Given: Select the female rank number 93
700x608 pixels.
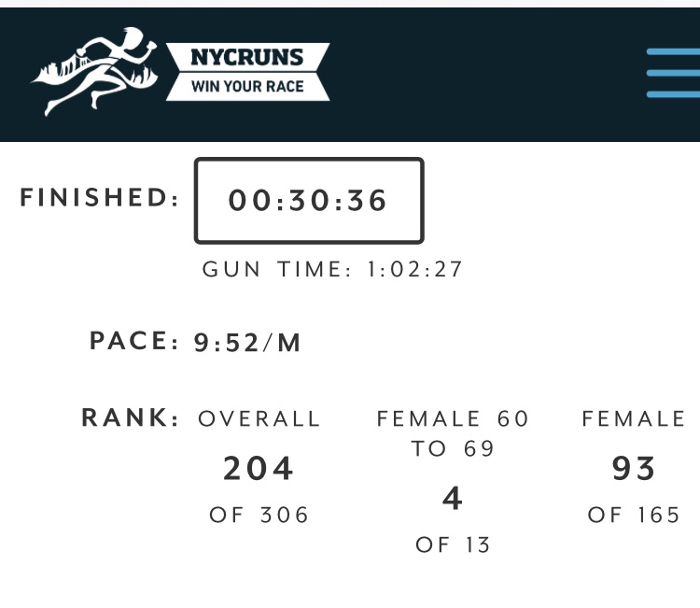Looking at the screenshot, I should [x=634, y=468].
